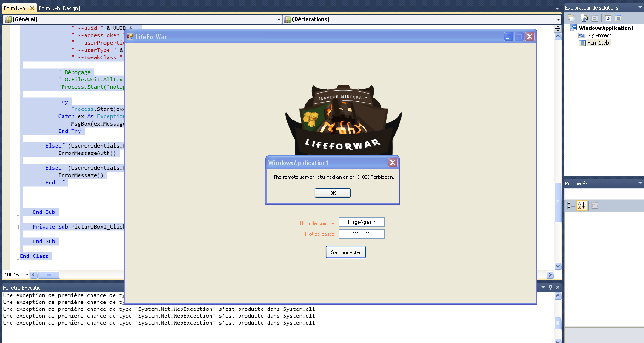Click the editor scroll down arrow

tap(558, 266)
